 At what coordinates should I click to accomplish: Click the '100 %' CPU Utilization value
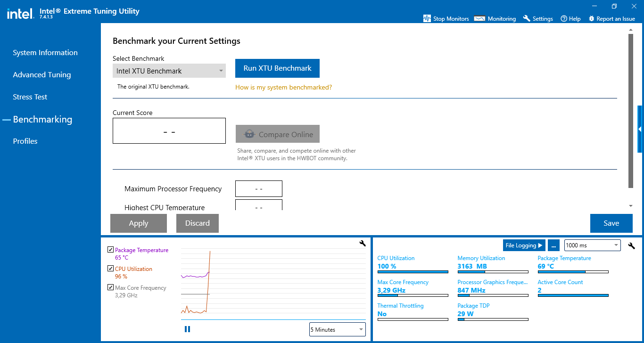tap(387, 266)
